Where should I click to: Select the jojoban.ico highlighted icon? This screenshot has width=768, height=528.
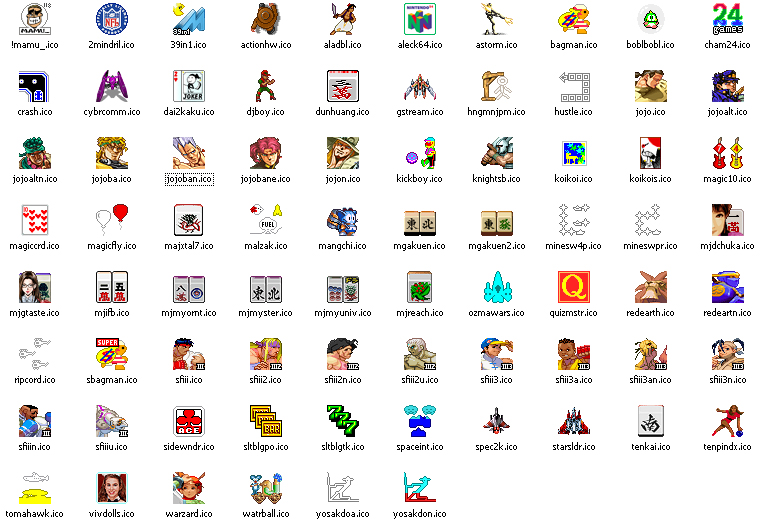tap(189, 153)
